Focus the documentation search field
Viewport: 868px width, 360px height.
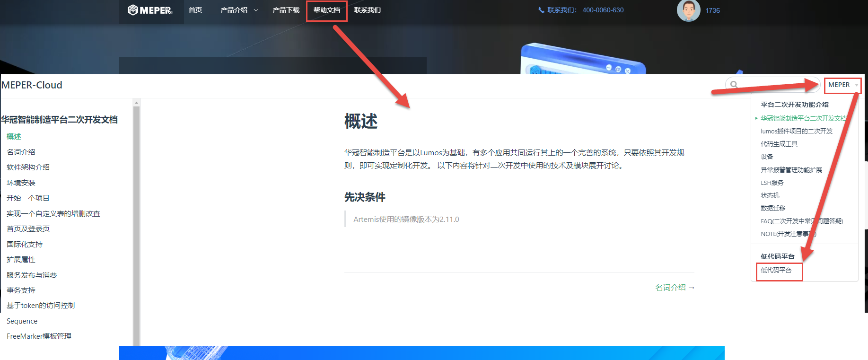772,85
